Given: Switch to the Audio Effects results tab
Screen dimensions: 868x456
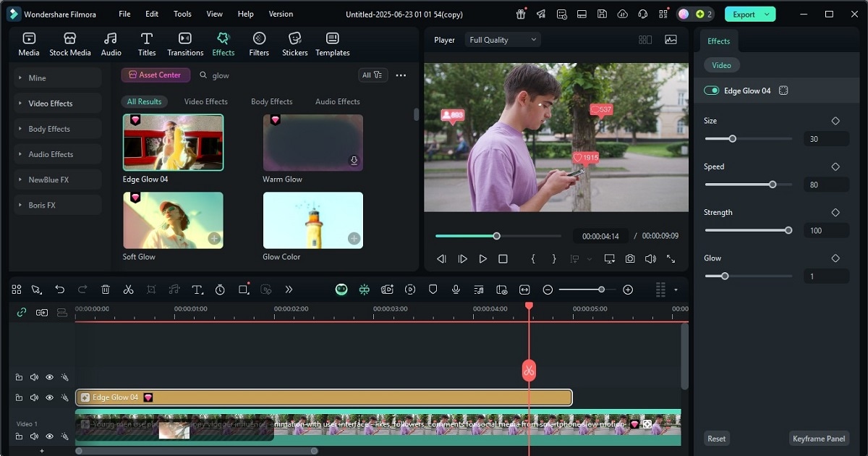Looking at the screenshot, I should 337,101.
